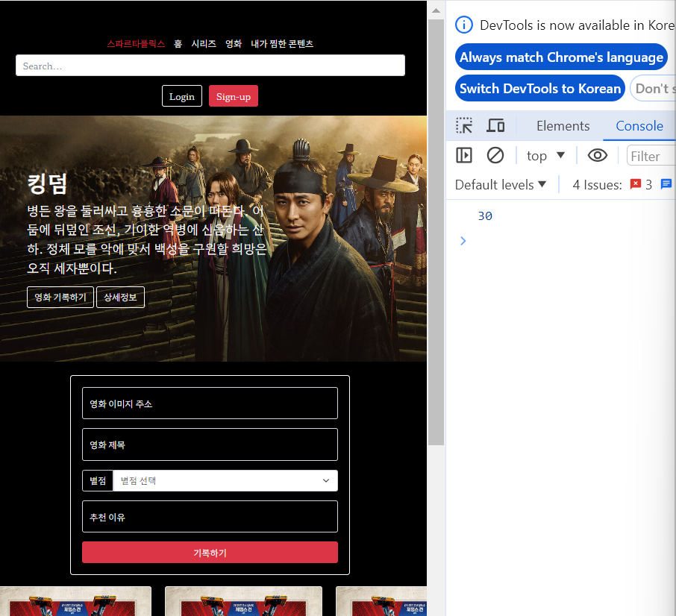Focus the Search input field

coord(210,66)
